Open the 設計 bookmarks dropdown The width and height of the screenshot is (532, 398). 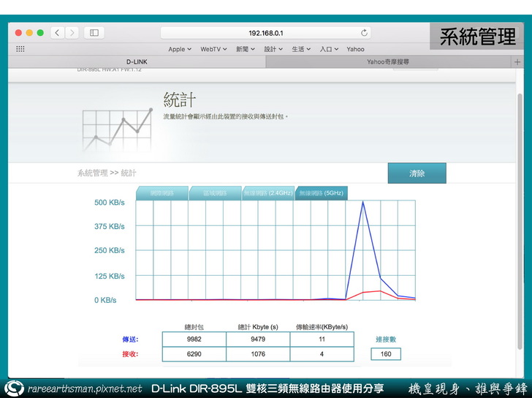pos(273,49)
